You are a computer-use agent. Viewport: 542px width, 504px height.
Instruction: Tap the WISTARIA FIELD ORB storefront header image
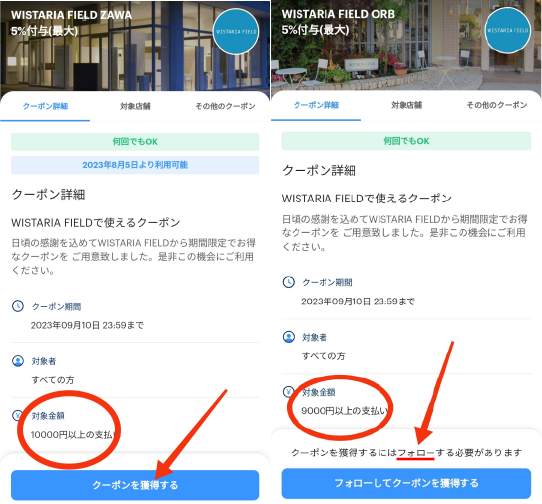click(406, 45)
